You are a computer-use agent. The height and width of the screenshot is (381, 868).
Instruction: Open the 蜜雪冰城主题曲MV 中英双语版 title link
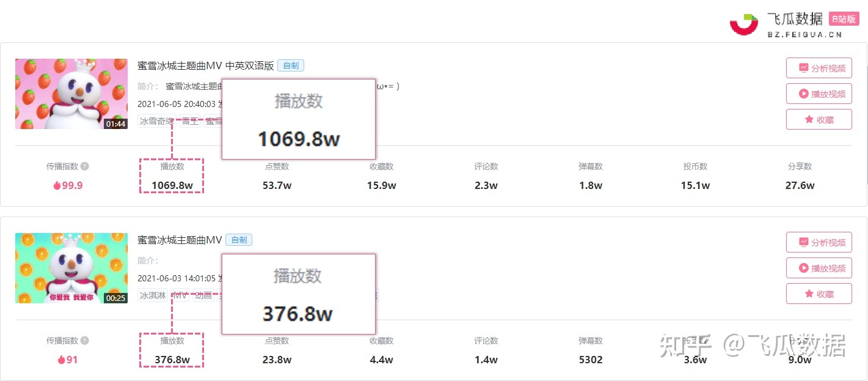[x=205, y=66]
